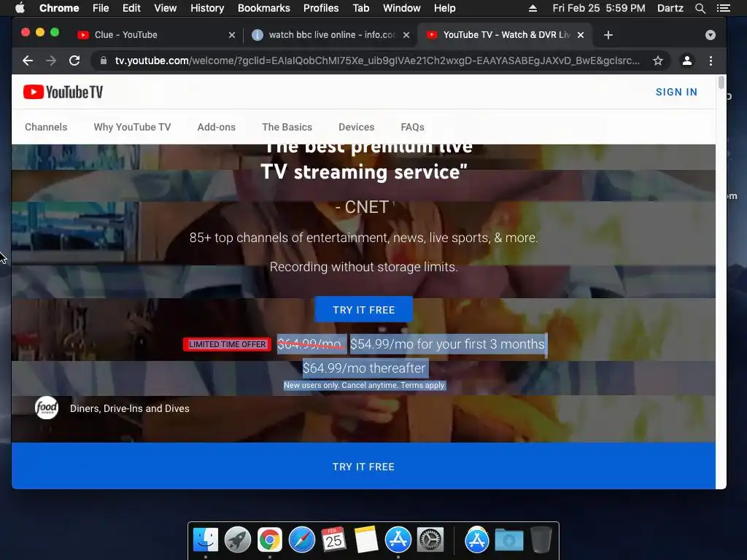
Task: Select the YouTube TV tab
Action: click(x=505, y=35)
